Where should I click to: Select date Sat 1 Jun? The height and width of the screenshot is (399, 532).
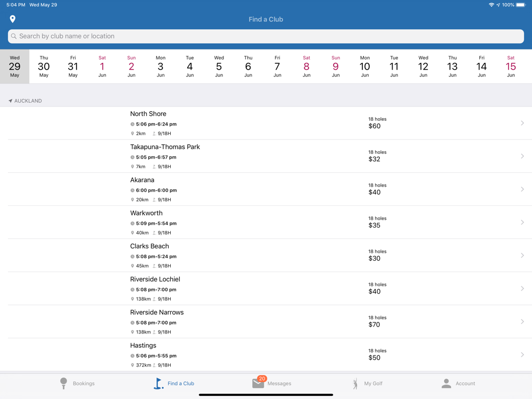tap(102, 66)
